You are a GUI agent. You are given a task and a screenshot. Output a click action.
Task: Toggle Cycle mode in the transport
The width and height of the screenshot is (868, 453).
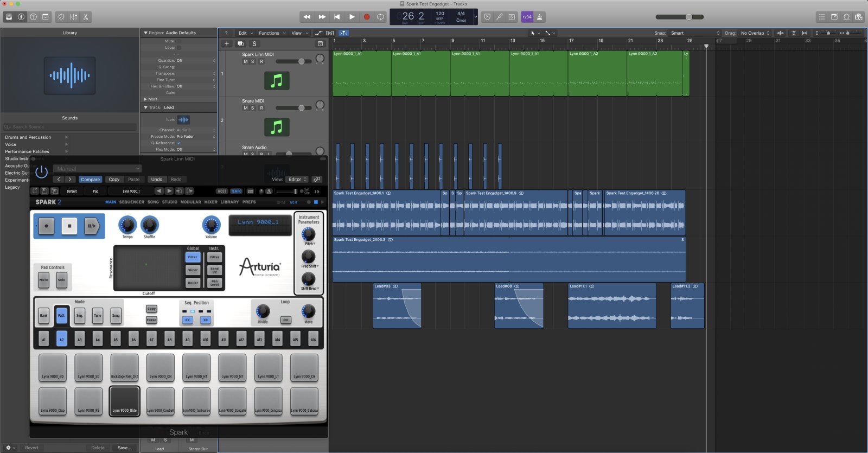click(380, 17)
